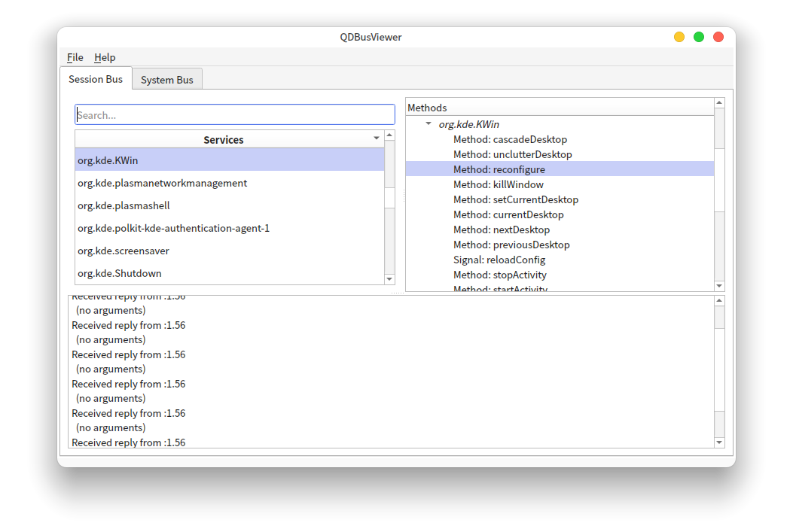Image resolution: width=793 pixels, height=532 pixels.
Task: Select org.kde.KWin service
Action: [230, 160]
